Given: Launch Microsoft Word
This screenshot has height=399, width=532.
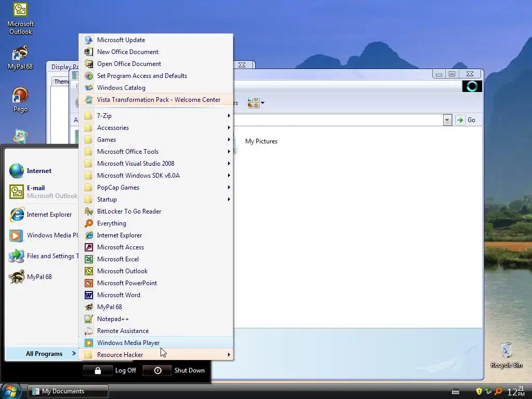Looking at the screenshot, I should [x=156, y=295].
